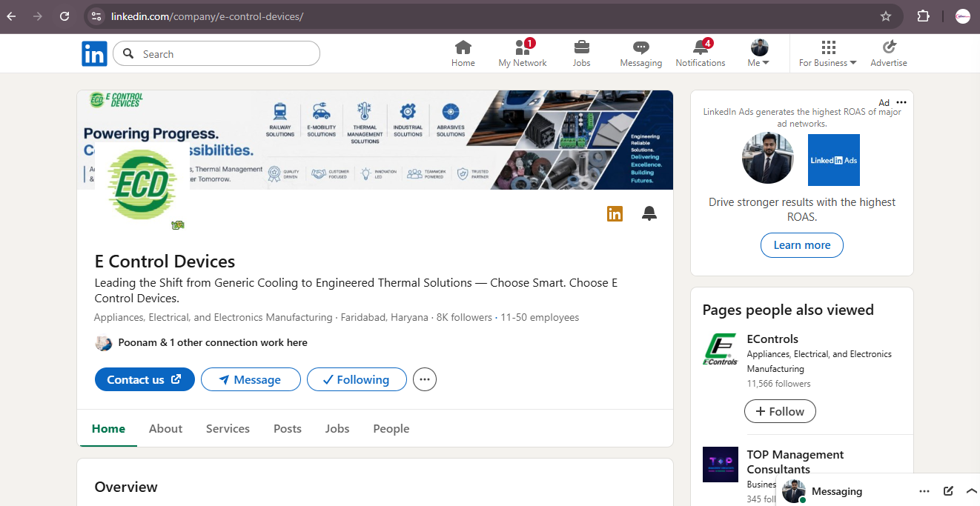Open the browser extensions puzzle icon
Screen dimensions: 980x506
pyautogui.click(x=923, y=16)
